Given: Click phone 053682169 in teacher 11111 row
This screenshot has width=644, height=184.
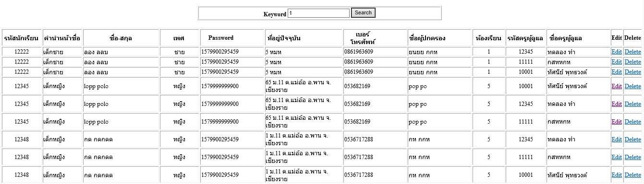Looking at the screenshot, I should coord(357,122).
